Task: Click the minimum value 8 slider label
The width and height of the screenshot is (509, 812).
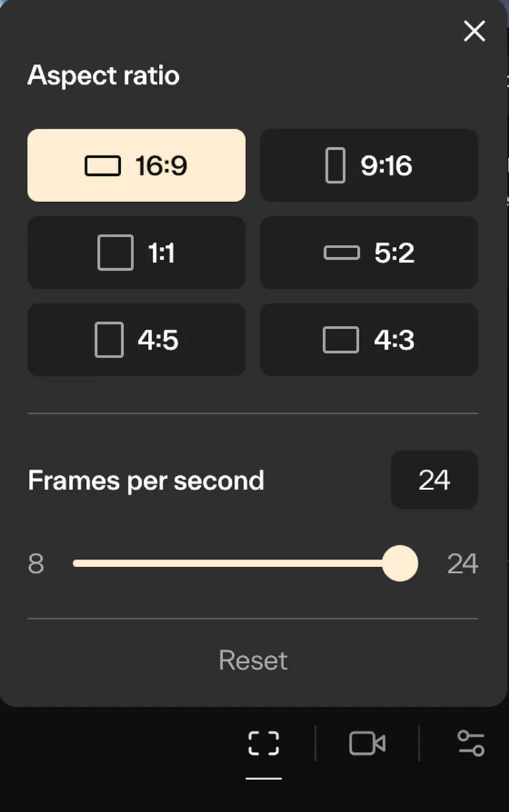Action: [x=36, y=564]
